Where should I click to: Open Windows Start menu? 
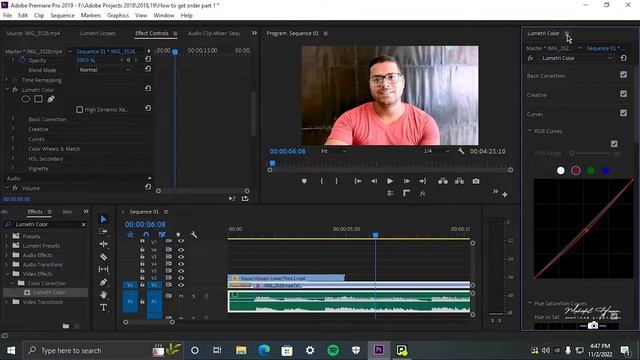tap(11, 350)
